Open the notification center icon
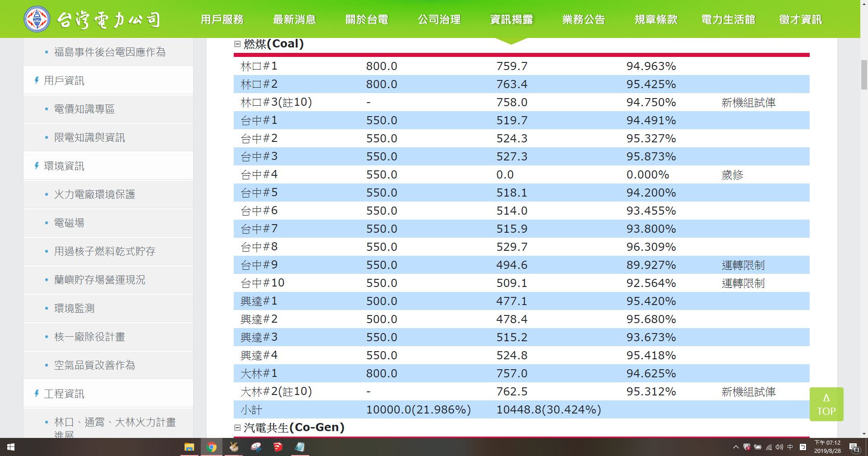Image resolution: width=868 pixels, height=456 pixels. 855,447
